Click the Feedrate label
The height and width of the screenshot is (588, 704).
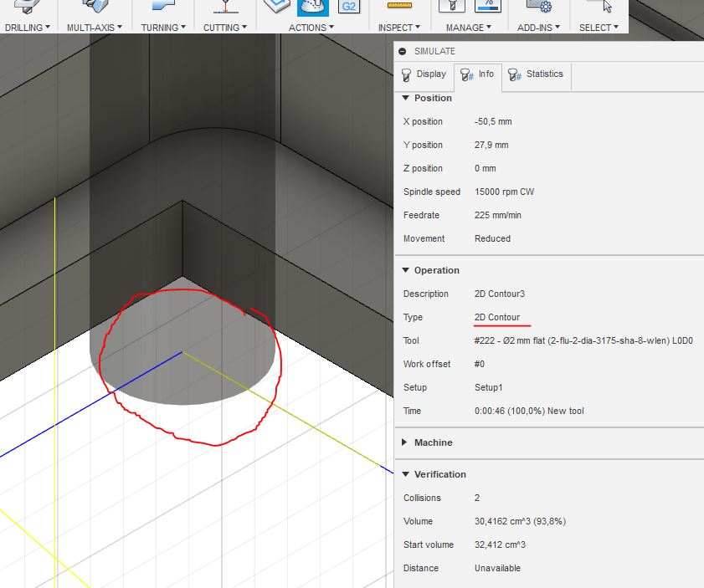click(421, 215)
